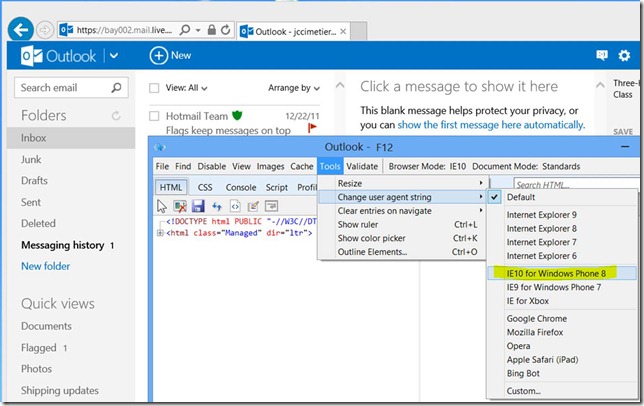Click the Select element by click arrow tool
Image resolution: width=644 pixels, height=406 pixels.
(x=162, y=206)
